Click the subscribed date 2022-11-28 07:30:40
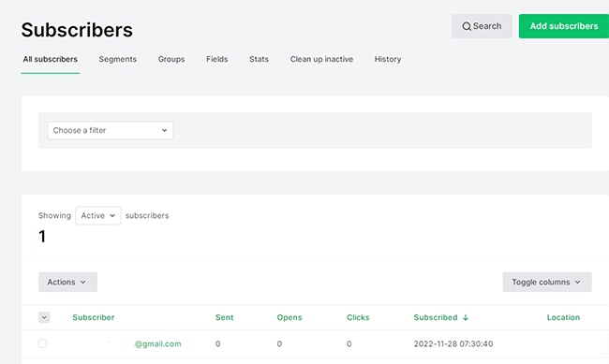 [453, 343]
